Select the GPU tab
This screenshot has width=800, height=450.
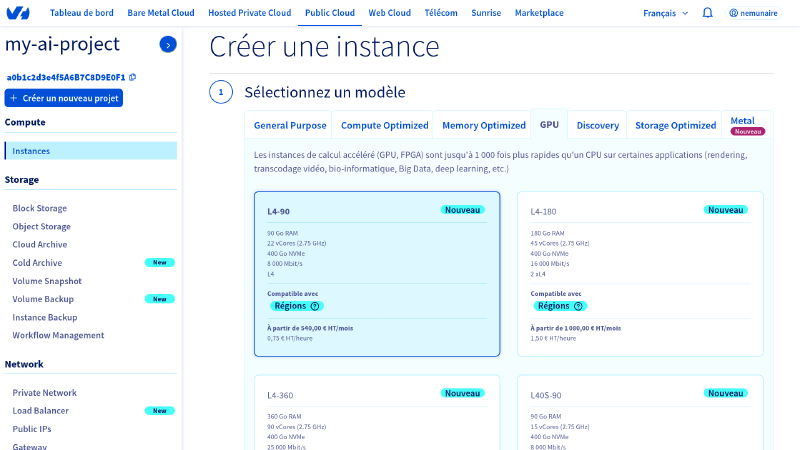point(549,124)
